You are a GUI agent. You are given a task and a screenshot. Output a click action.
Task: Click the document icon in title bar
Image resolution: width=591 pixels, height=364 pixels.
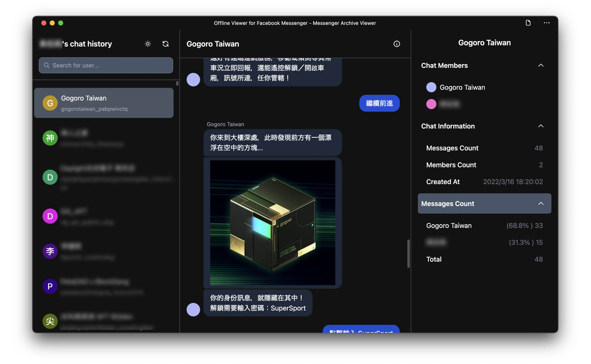[x=528, y=23]
